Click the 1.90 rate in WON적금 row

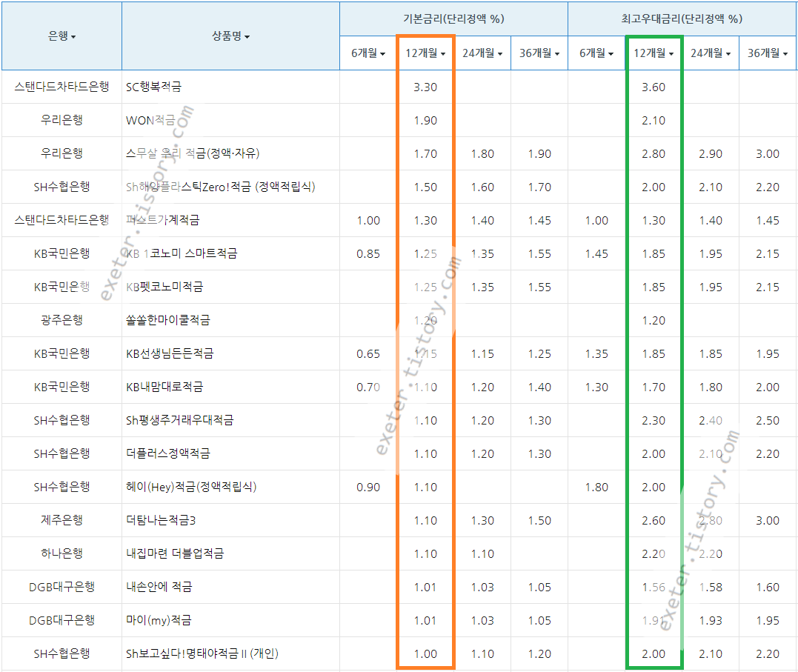[x=425, y=121]
